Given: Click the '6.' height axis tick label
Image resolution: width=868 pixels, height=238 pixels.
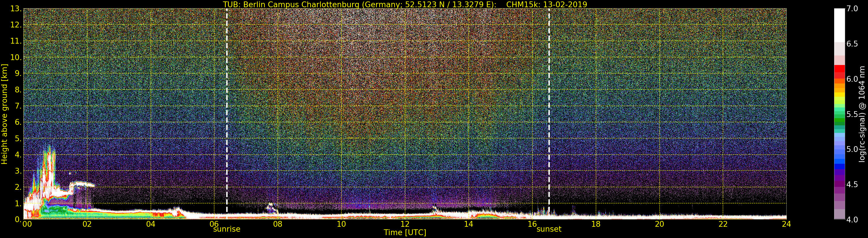Looking at the screenshot, I should click(18, 122).
